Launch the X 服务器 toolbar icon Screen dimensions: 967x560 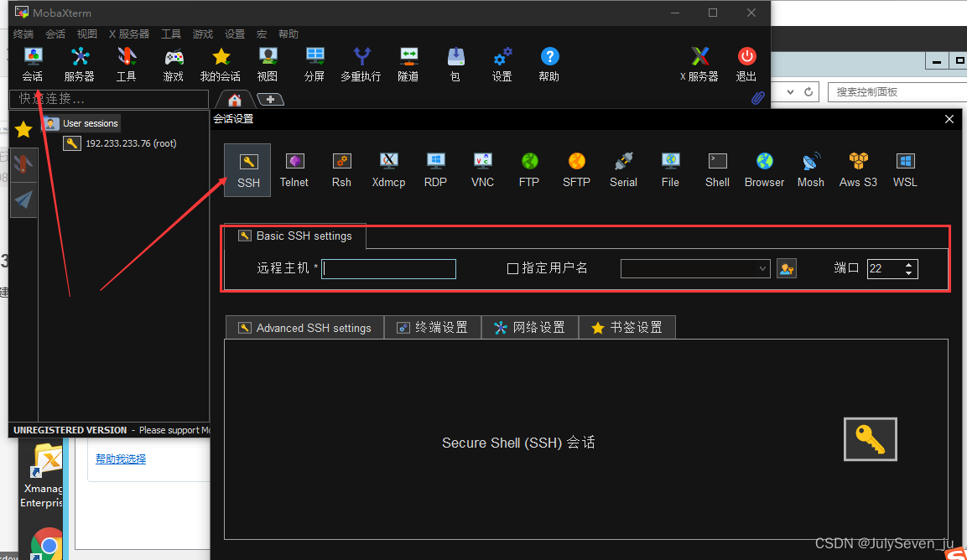pos(699,65)
